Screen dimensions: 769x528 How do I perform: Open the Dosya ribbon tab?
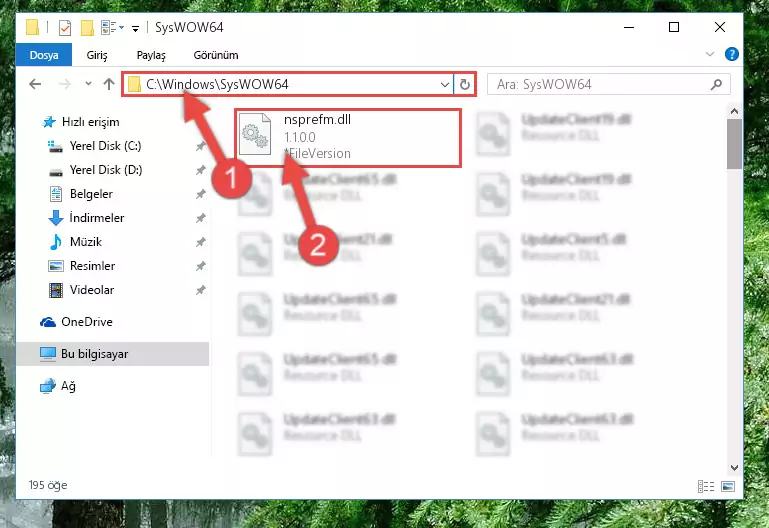click(44, 55)
